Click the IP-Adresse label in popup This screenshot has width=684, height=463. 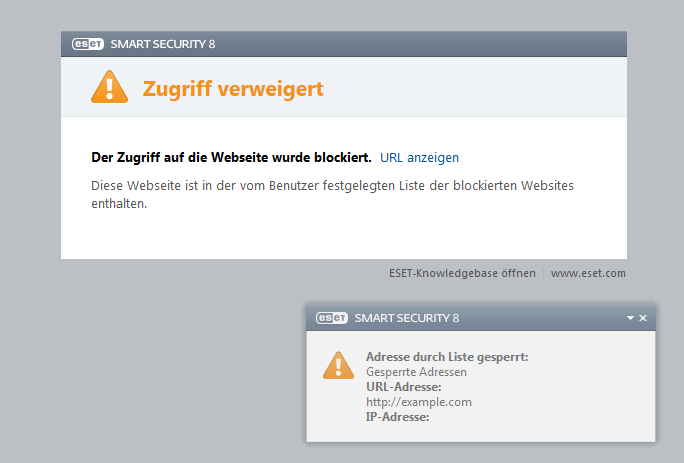click(397, 417)
